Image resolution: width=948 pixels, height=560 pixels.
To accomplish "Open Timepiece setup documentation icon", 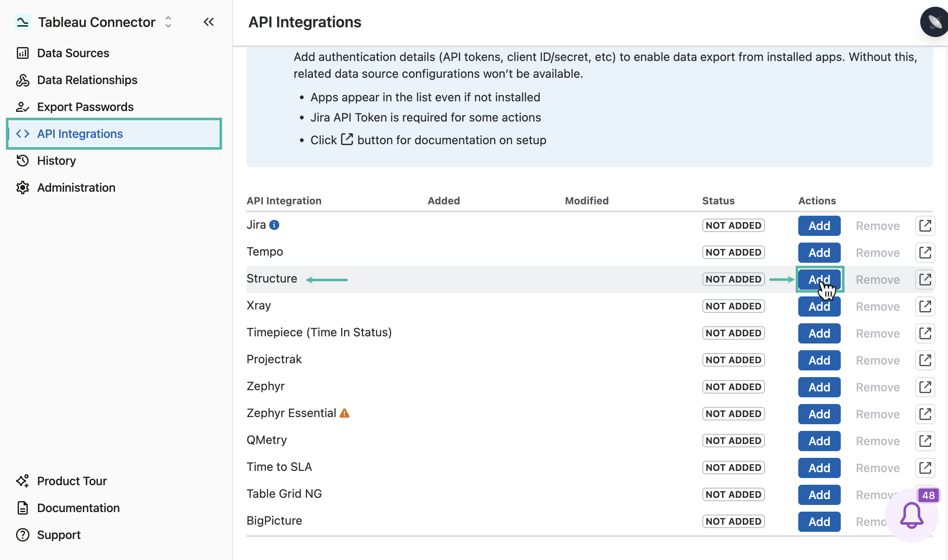I will click(925, 333).
